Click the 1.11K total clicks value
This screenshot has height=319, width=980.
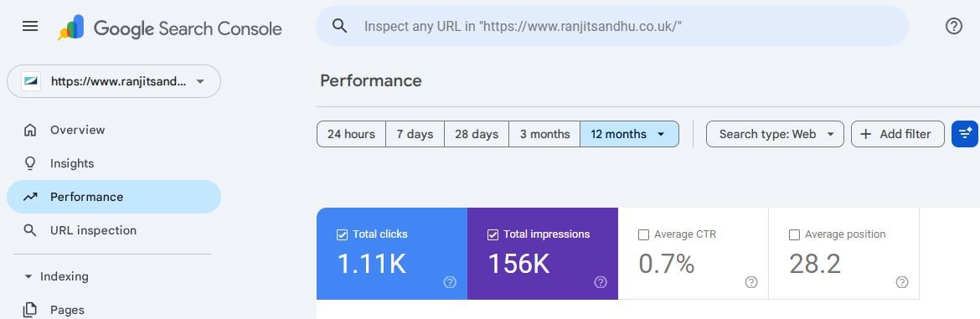coord(372,264)
